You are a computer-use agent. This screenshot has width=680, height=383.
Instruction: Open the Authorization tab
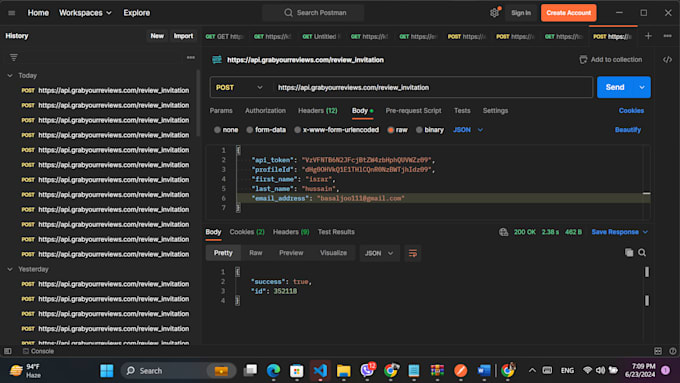click(x=265, y=111)
